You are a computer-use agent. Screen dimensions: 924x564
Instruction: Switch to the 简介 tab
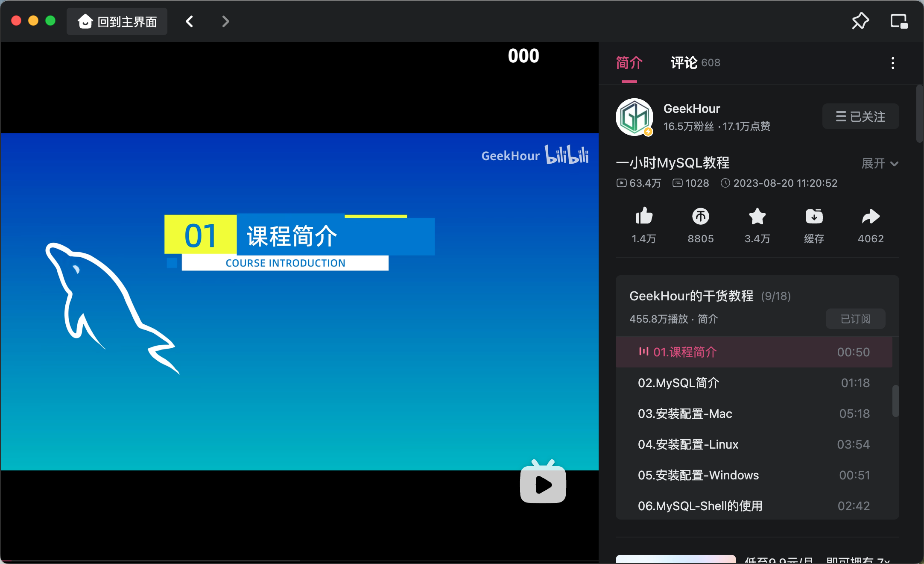coord(629,63)
